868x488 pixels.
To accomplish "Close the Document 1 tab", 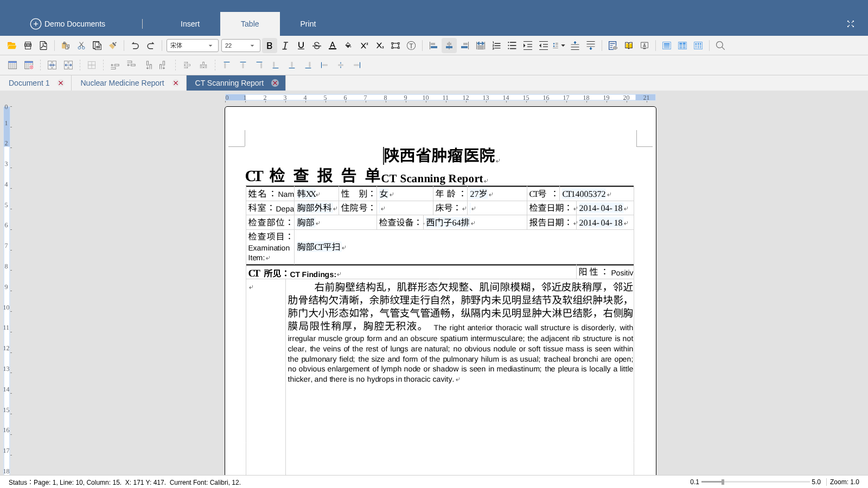I will point(61,83).
